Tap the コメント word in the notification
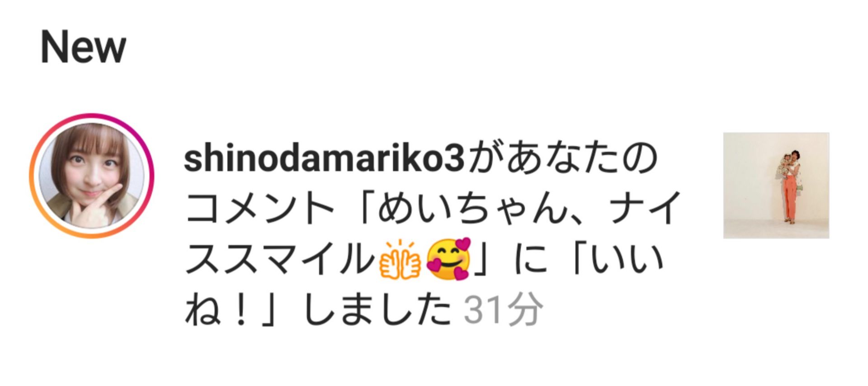868x386 pixels. point(259,208)
